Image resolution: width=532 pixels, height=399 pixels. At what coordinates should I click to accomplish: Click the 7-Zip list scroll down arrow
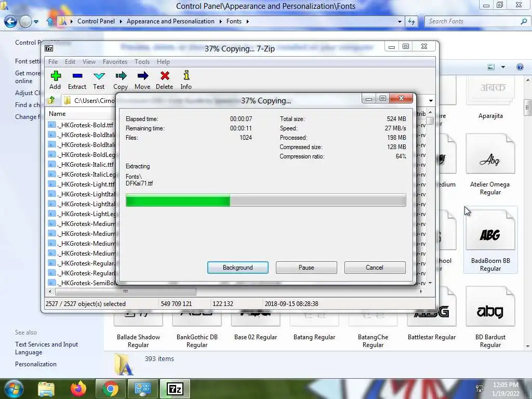430,283
